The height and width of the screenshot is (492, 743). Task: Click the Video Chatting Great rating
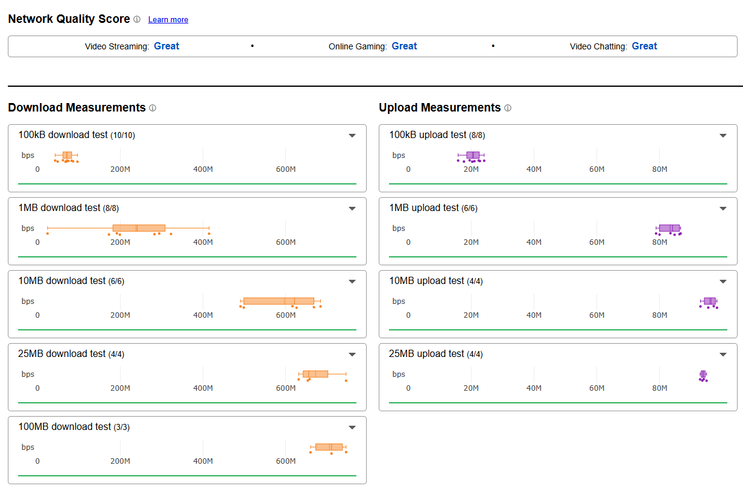(644, 46)
